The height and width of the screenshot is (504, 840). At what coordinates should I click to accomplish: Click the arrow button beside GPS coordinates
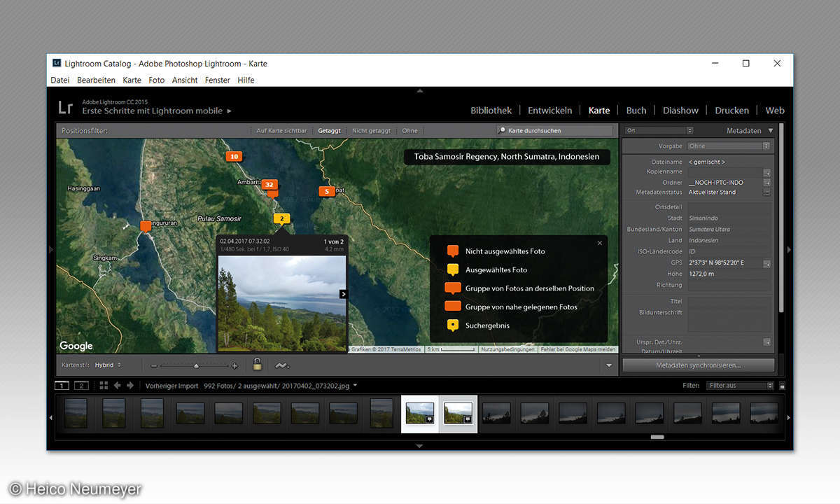tap(766, 264)
